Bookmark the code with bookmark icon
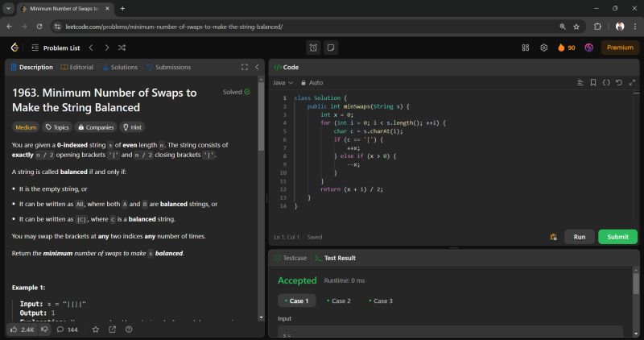The width and height of the screenshot is (644, 340). [593, 82]
